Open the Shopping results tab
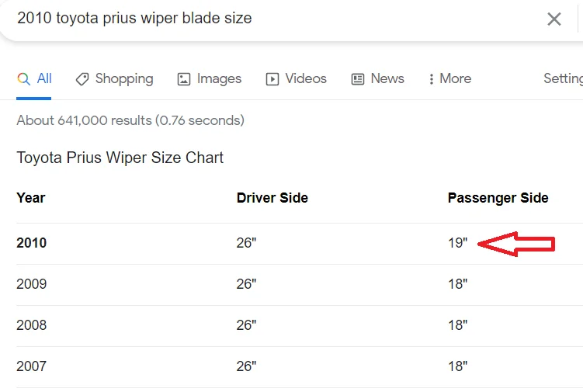The image size is (583, 392). pyautogui.click(x=123, y=79)
